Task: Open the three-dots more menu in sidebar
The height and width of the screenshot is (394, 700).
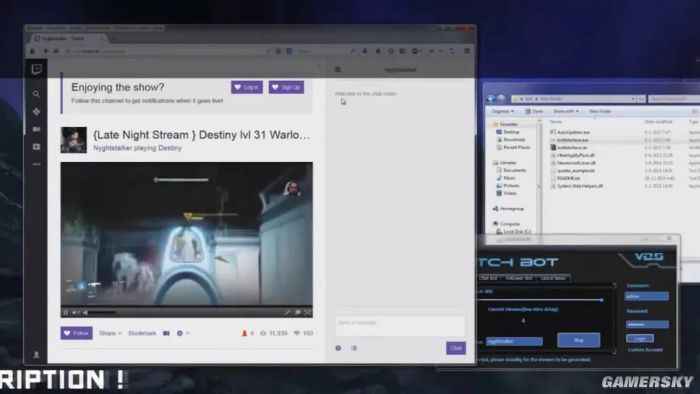Action: pos(37,164)
